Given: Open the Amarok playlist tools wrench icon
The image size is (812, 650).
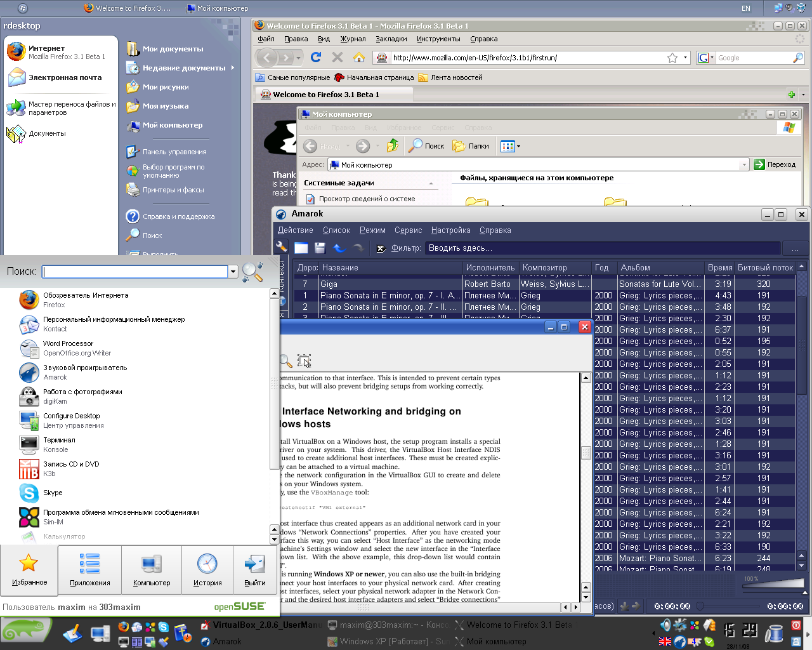Looking at the screenshot, I should click(x=282, y=247).
